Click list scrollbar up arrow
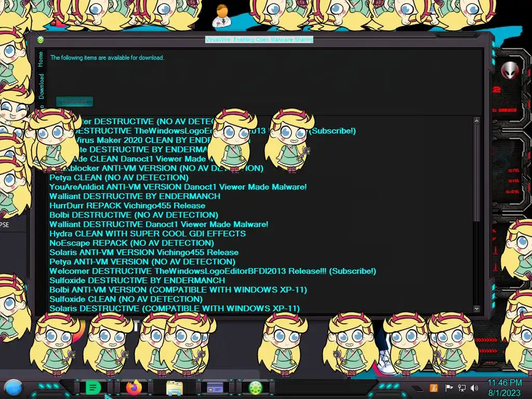This screenshot has height=399, width=532. coord(477,121)
